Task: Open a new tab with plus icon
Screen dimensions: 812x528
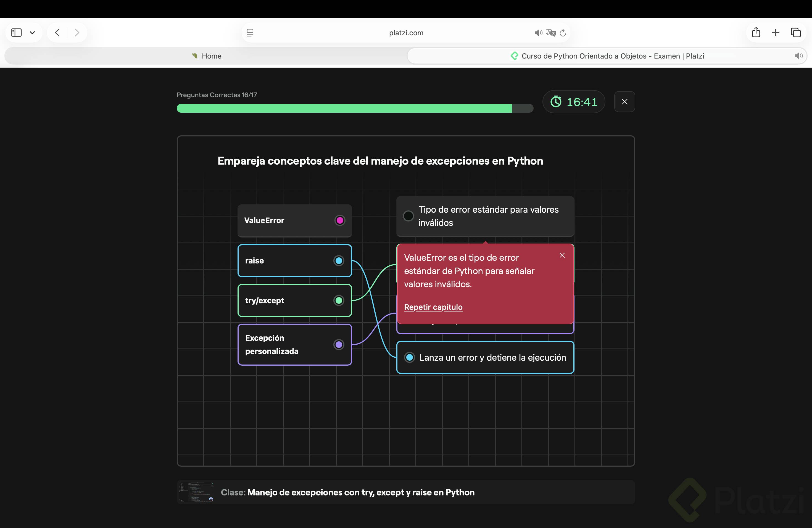Action: (x=776, y=32)
